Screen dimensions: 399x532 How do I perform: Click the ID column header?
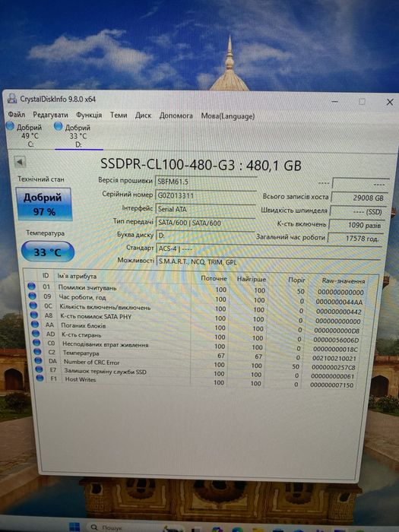[46, 275]
